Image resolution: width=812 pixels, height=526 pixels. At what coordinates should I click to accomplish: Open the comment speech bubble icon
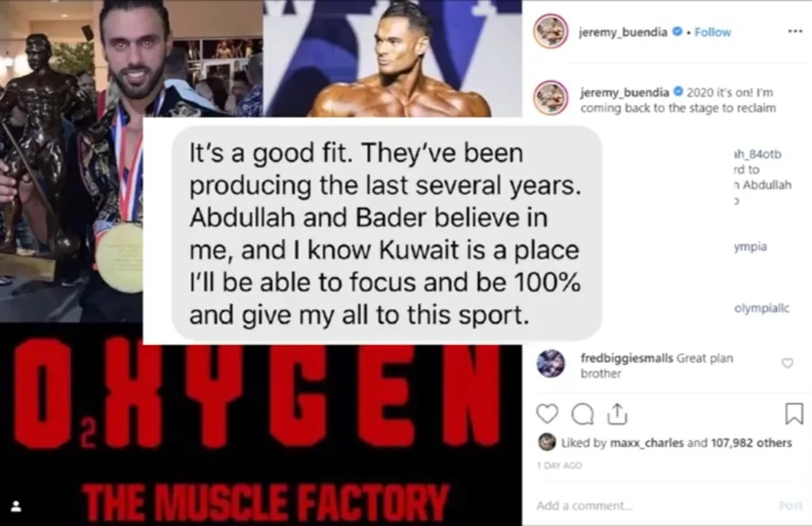(582, 414)
